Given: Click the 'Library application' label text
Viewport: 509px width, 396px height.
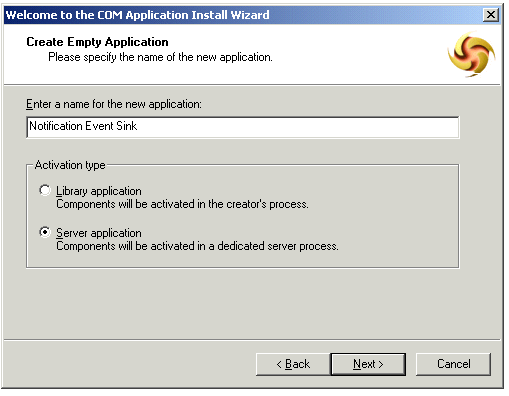Looking at the screenshot, I should coord(99,191).
